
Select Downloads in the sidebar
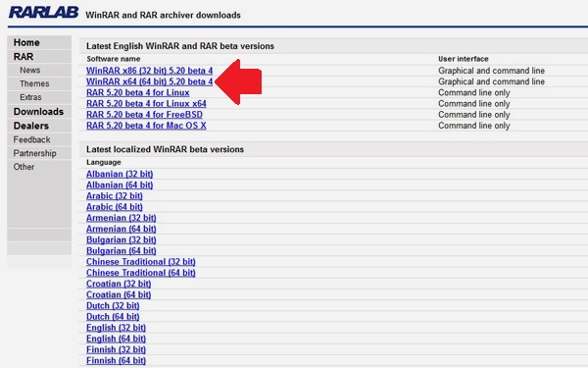(x=38, y=112)
